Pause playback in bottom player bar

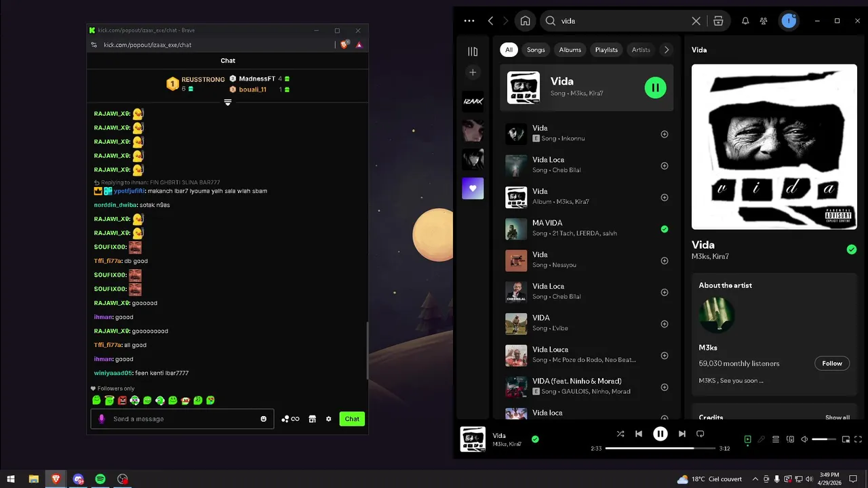[660, 434]
